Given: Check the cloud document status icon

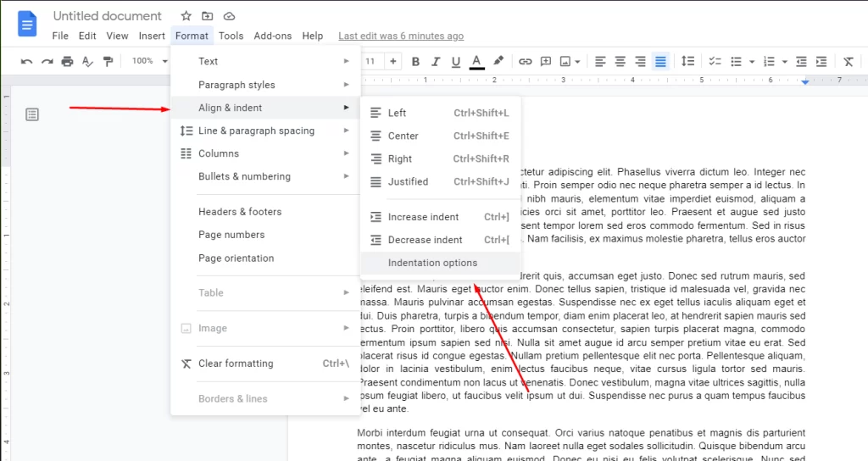Looking at the screenshot, I should pos(229,16).
